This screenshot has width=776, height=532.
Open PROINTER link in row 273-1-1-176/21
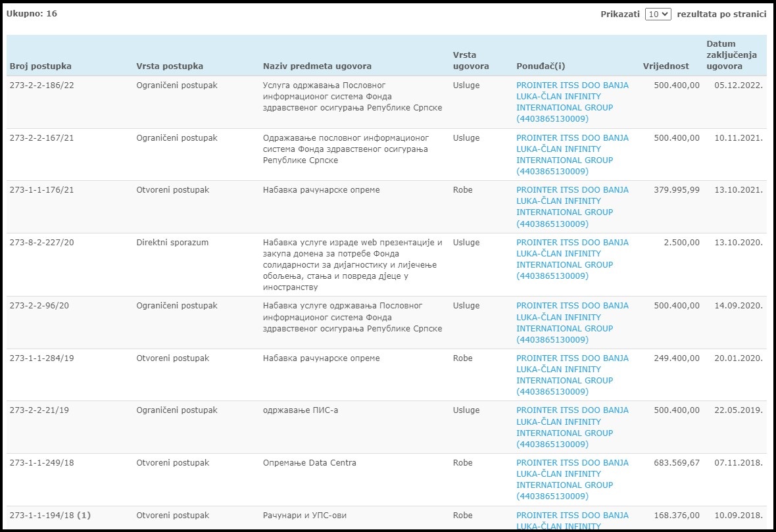tap(573, 207)
